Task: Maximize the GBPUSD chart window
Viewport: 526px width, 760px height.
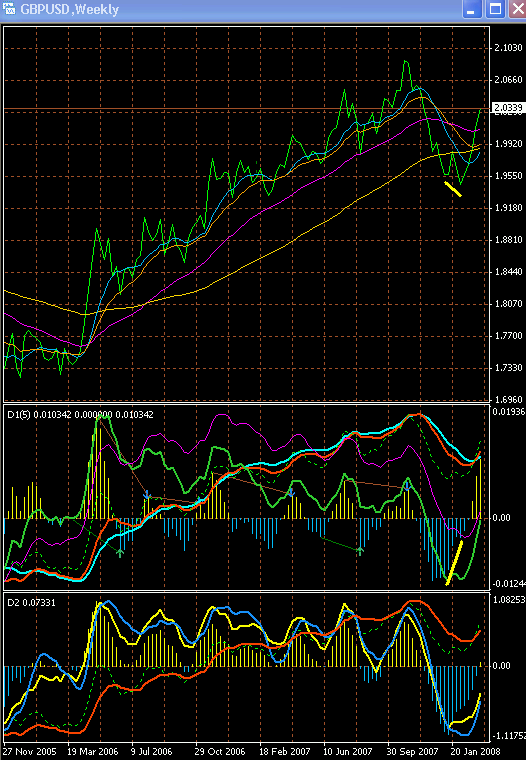Action: click(x=495, y=9)
